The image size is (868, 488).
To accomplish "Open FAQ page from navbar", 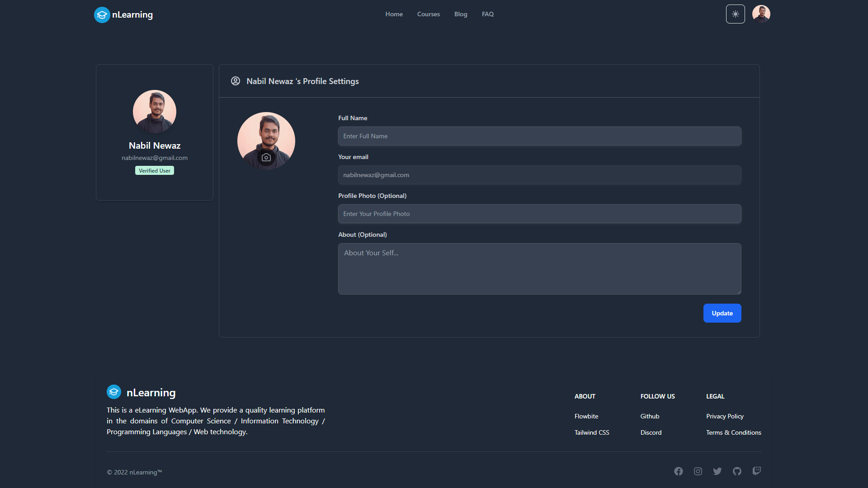I will point(487,14).
